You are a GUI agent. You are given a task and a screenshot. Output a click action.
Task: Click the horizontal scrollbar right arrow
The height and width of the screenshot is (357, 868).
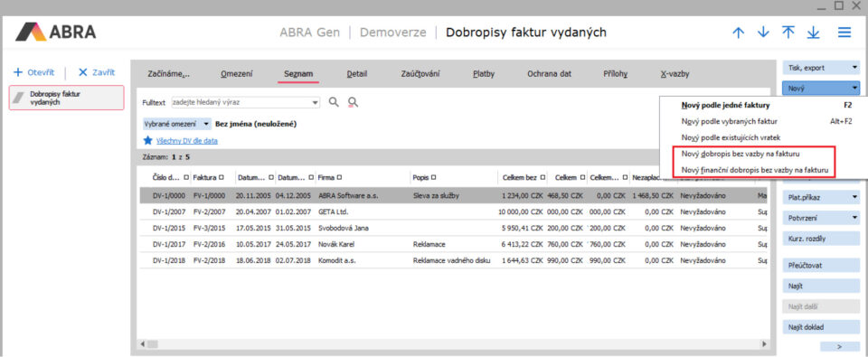765,343
